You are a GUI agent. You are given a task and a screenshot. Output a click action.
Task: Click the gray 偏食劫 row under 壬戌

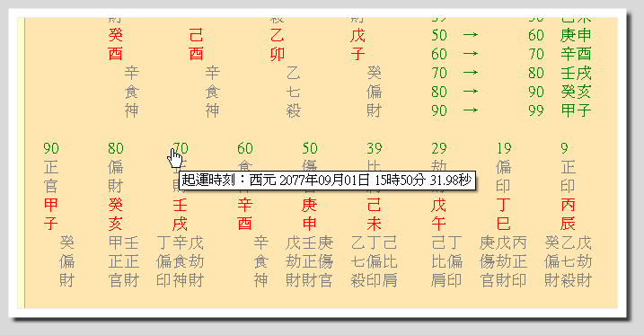[180, 261]
